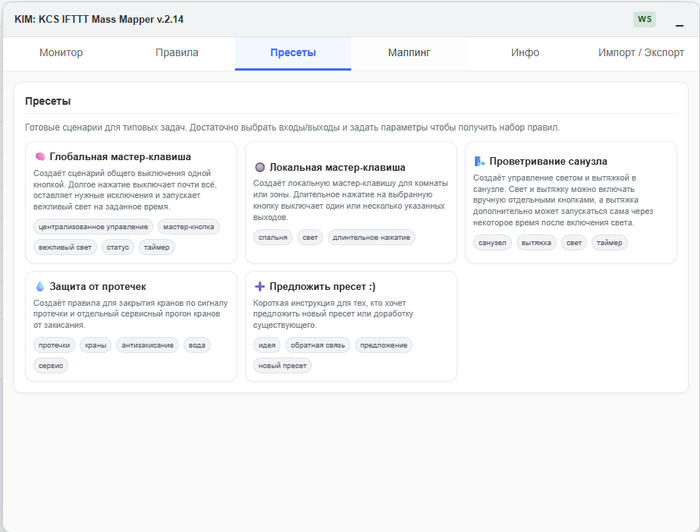Click the gray circle icon of Локальная мастер-клавиша
The image size is (700, 532).
pyautogui.click(x=260, y=167)
